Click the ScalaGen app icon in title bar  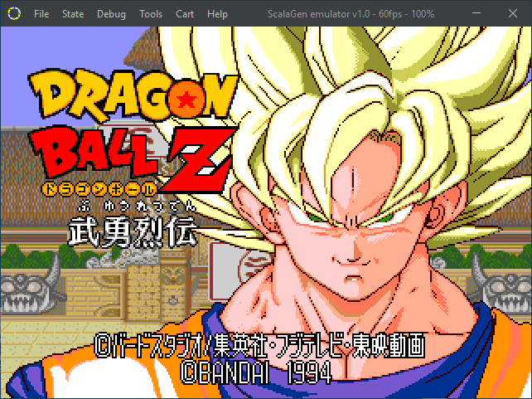[x=14, y=13]
